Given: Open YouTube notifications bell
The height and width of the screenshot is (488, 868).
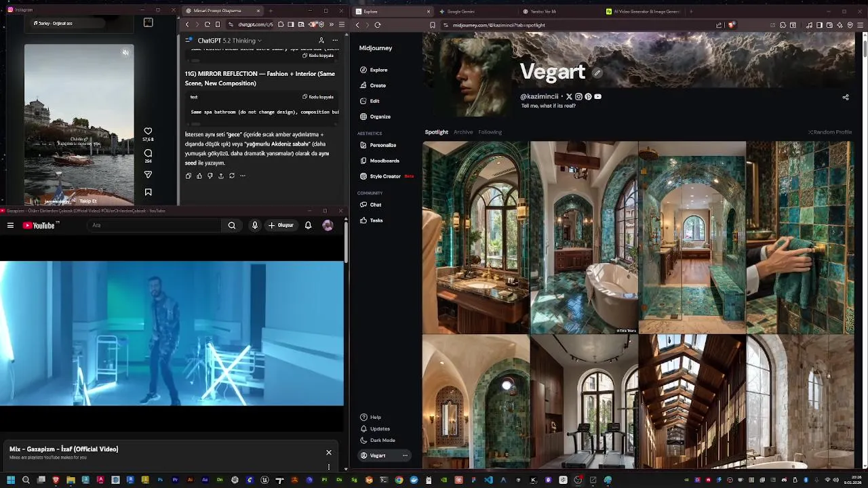Looking at the screenshot, I should pyautogui.click(x=308, y=226).
